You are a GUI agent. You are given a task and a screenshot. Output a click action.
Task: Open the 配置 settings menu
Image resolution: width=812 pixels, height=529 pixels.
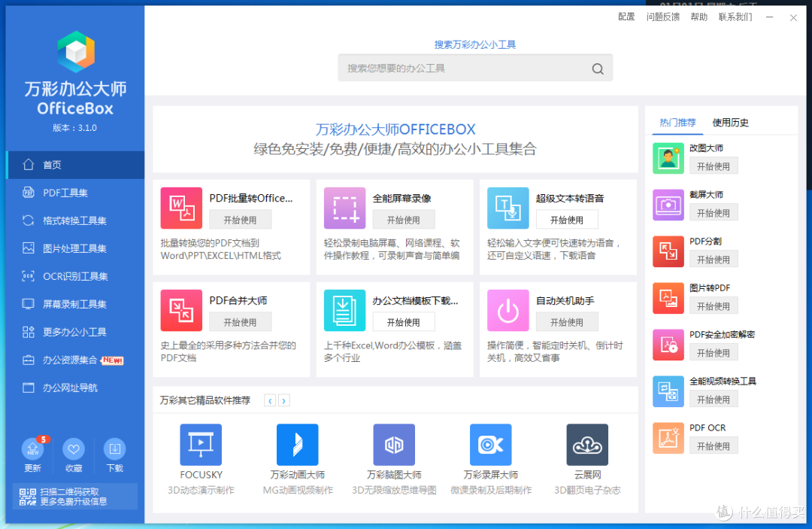[x=626, y=17]
